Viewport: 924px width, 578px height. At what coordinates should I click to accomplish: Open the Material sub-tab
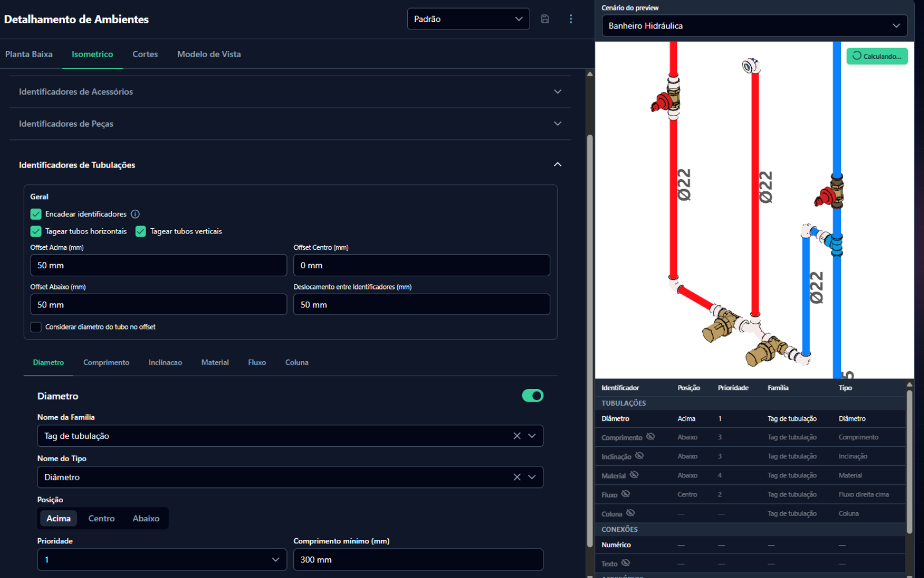pos(215,362)
